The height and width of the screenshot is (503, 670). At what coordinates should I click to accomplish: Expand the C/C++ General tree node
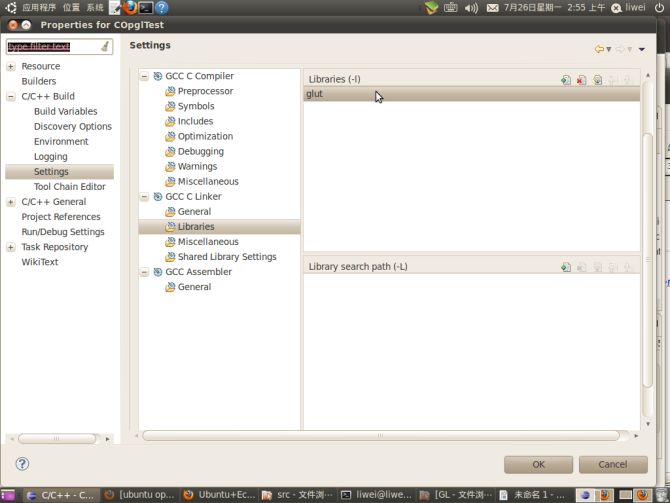pyautogui.click(x=11, y=202)
